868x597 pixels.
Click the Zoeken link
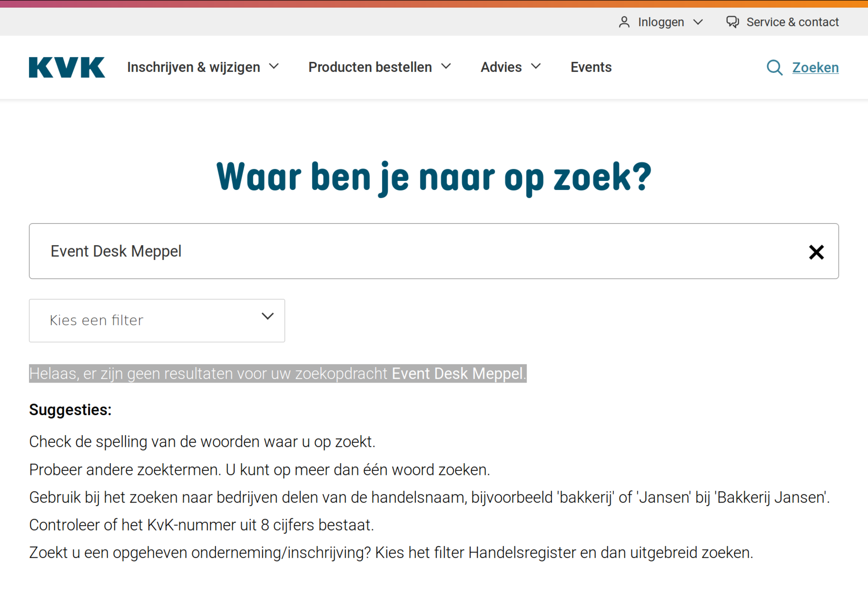(x=816, y=68)
